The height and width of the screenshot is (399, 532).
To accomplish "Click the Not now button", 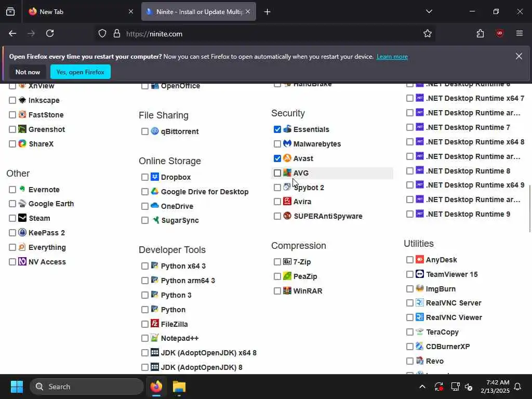I will point(28,72).
